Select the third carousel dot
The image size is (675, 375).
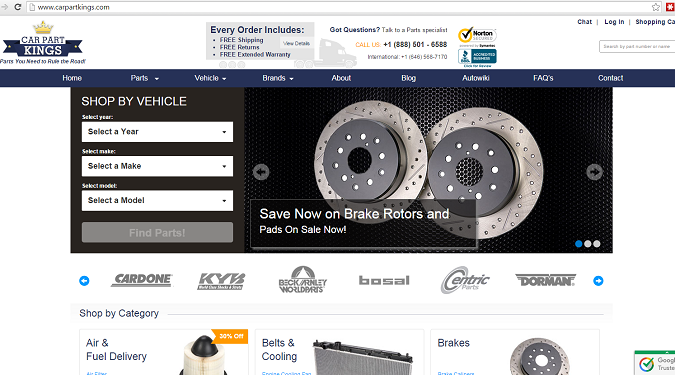pyautogui.click(x=597, y=244)
